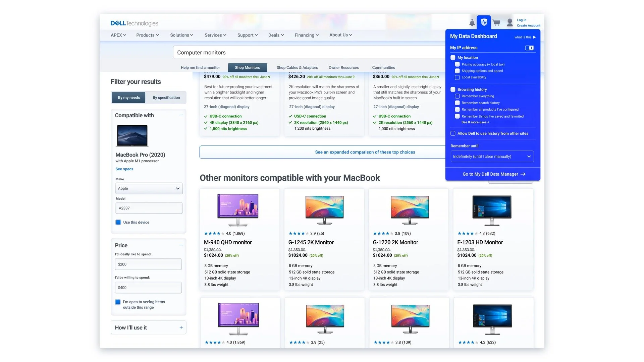
Task: Open the shopping cart icon
Action: (496, 23)
